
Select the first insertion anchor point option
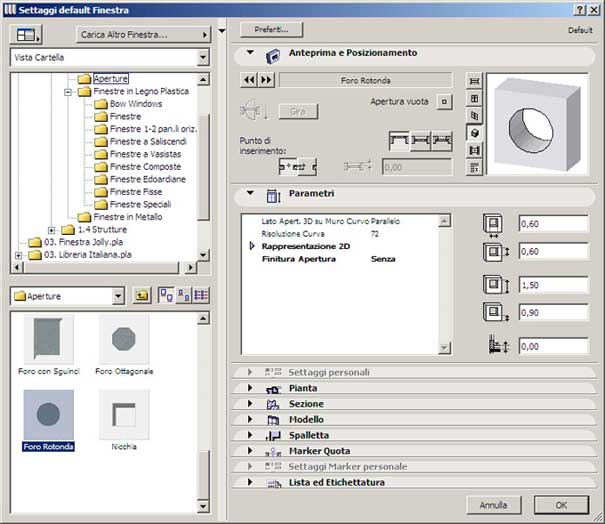[x=289, y=166]
